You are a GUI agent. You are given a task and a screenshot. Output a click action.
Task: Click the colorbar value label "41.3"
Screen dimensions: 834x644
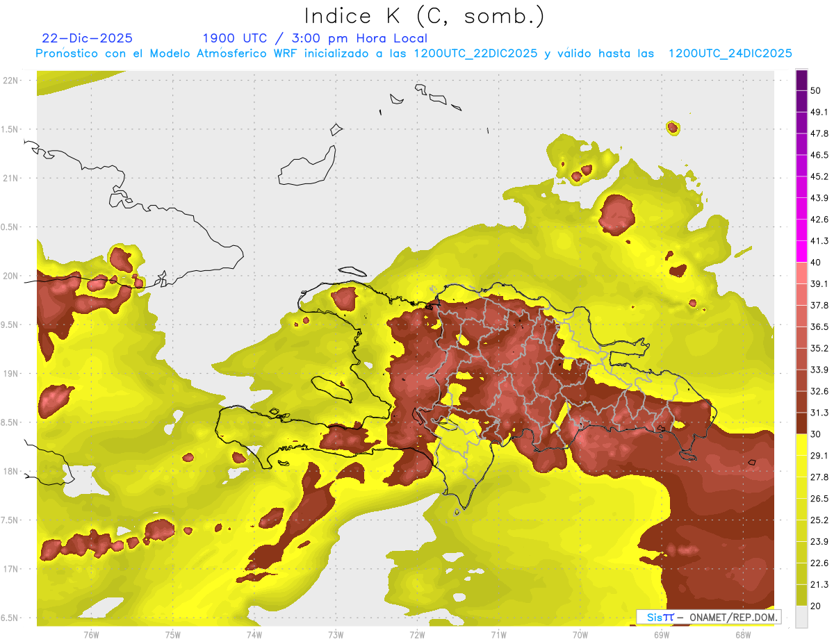819,241
